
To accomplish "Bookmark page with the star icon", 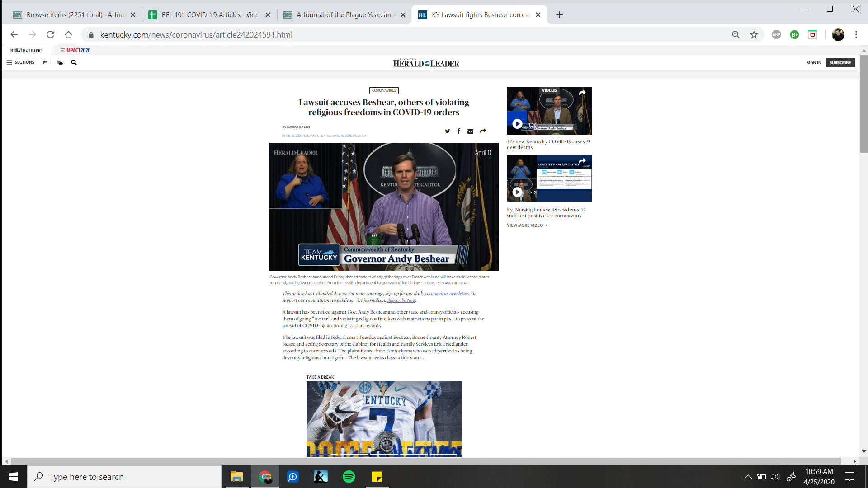I will pos(754,35).
